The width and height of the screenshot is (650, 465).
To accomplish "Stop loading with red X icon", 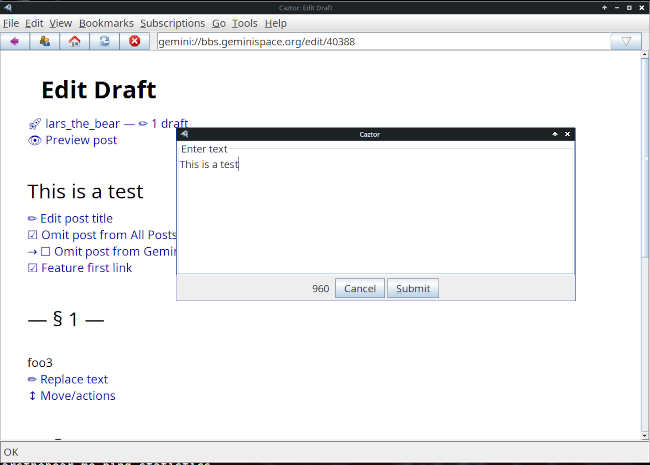I will 134,41.
